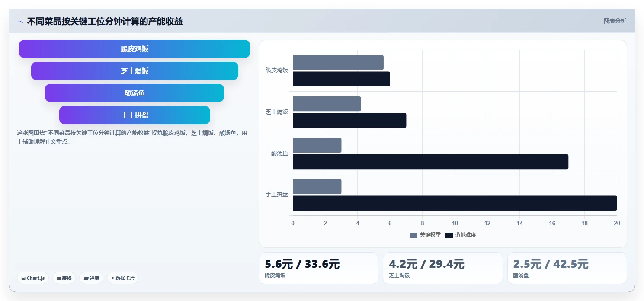This screenshot has width=644, height=301.
Task: Click the 芝士焗饭 关键权重 gray bar
Action: 327,104
